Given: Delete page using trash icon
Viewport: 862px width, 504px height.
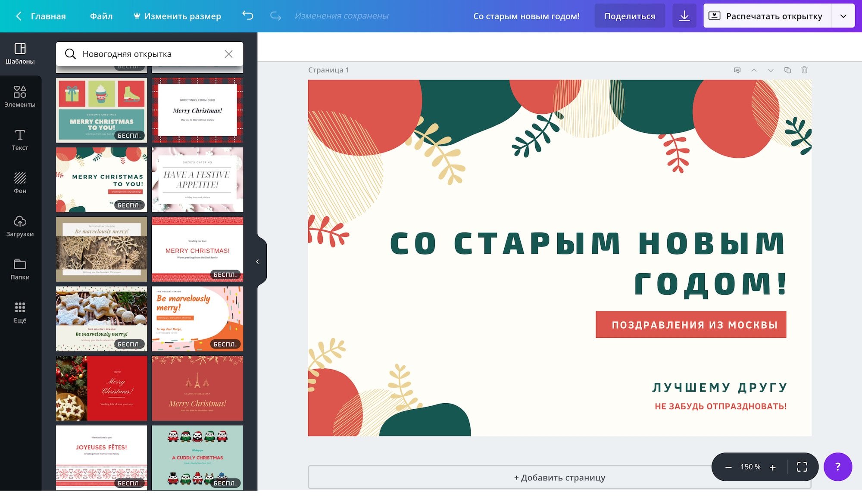Looking at the screenshot, I should pyautogui.click(x=804, y=70).
